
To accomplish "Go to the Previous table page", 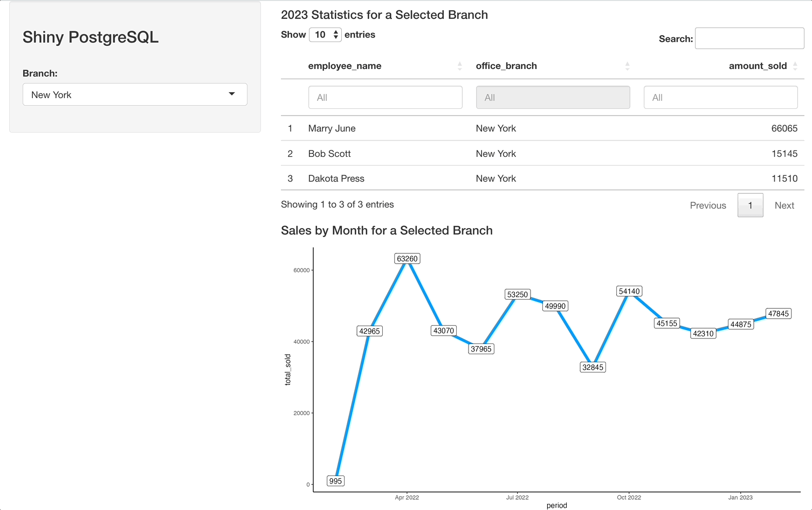I will 708,205.
